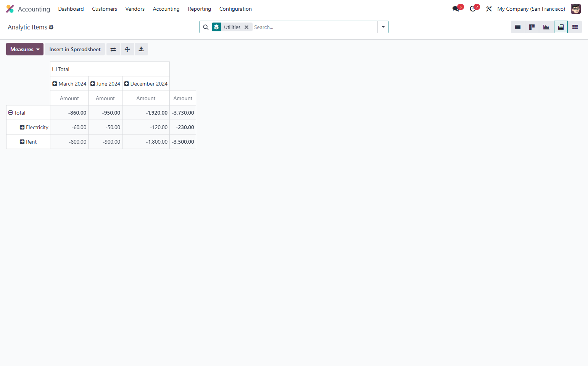This screenshot has height=366, width=588.
Task: Flip the pivot axis
Action: (113, 49)
